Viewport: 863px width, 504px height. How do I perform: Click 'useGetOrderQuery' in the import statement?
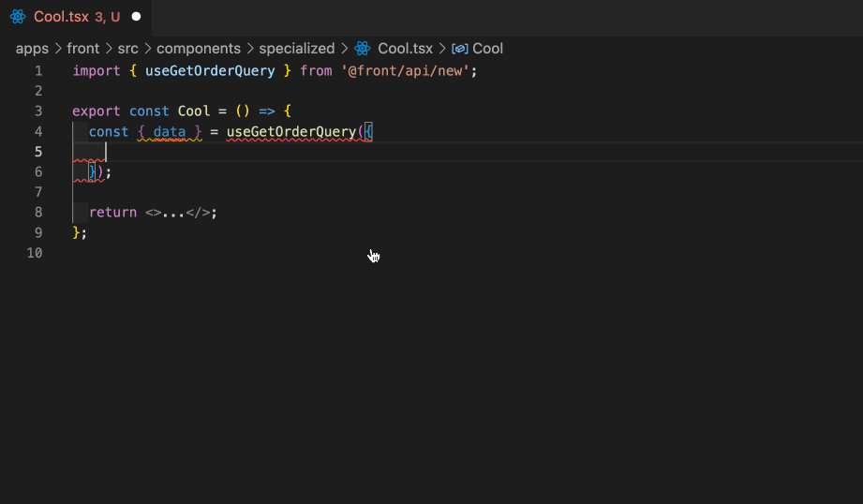pos(210,71)
